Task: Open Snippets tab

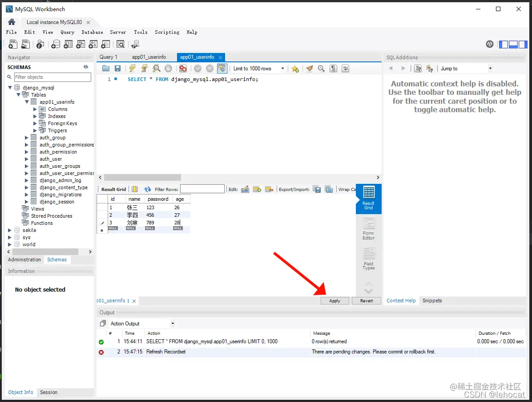Action: tap(432, 300)
